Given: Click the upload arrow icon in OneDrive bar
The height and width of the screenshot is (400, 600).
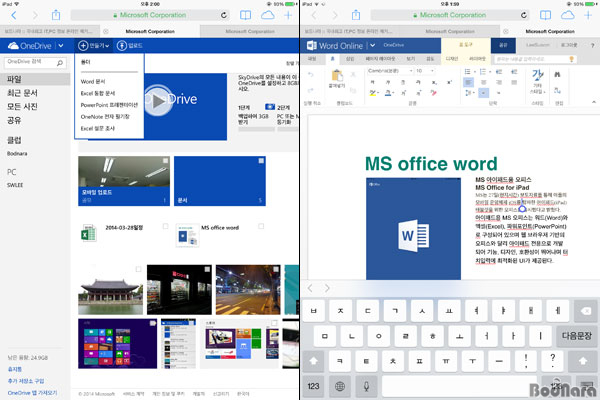Looking at the screenshot, I should (122, 46).
